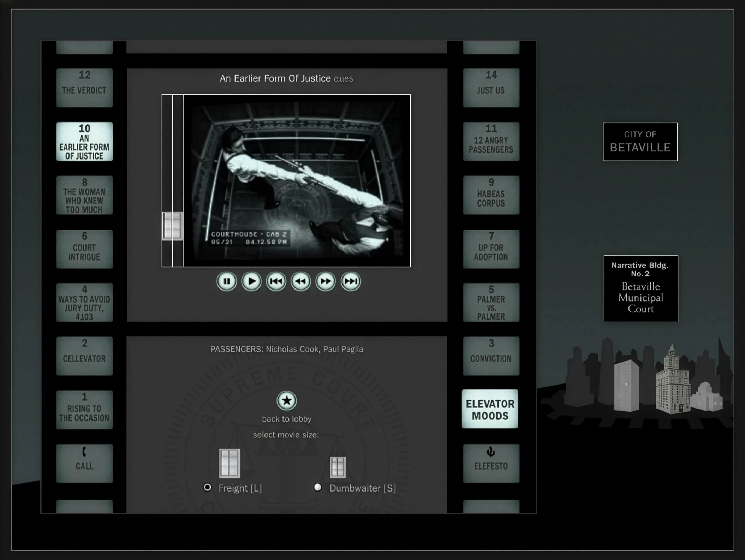Click the City of Betaville sign
This screenshot has width=745, height=560.
click(640, 142)
